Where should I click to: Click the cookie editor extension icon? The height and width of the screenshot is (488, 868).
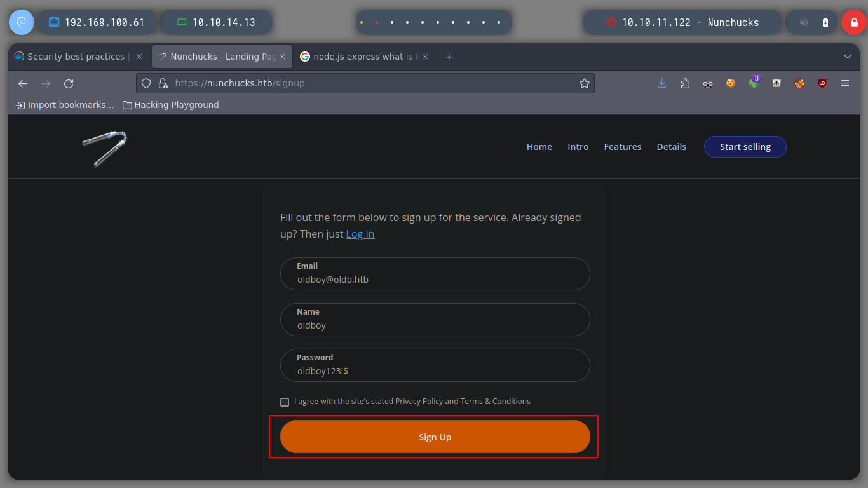[731, 83]
